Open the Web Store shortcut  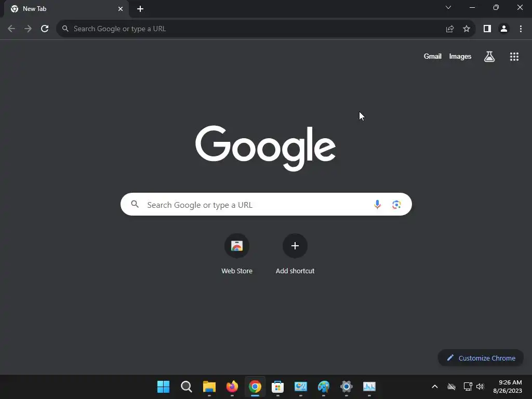[237, 254]
